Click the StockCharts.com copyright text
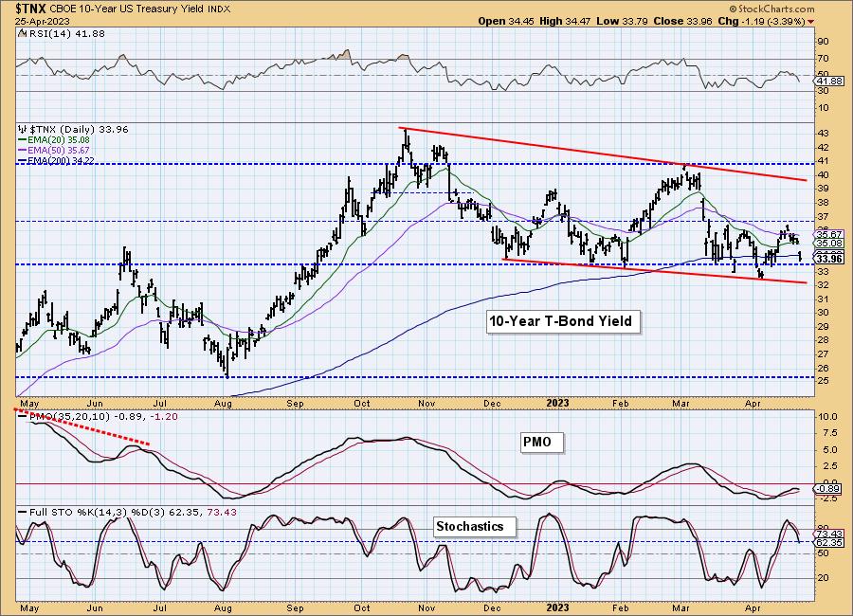The height and width of the screenshot is (616, 853). [x=771, y=9]
